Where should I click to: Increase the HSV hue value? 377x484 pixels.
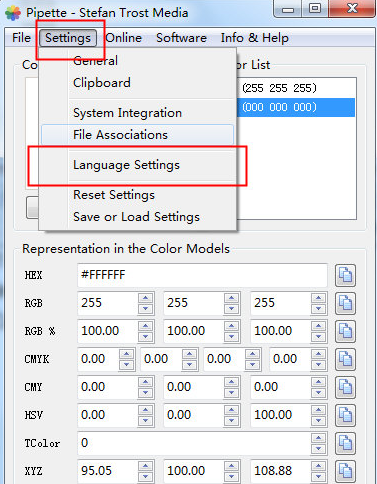146,410
